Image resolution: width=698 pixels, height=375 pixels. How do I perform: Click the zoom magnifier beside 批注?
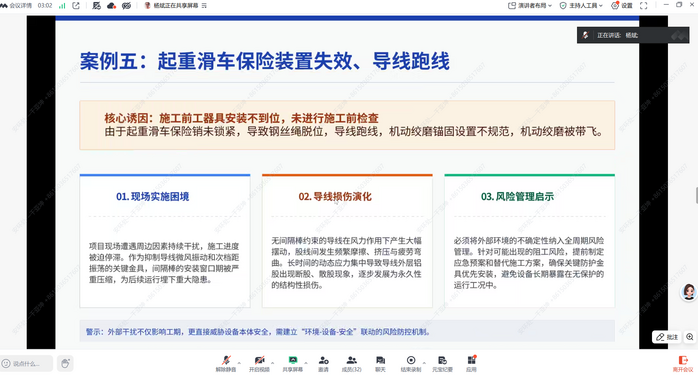690,337
